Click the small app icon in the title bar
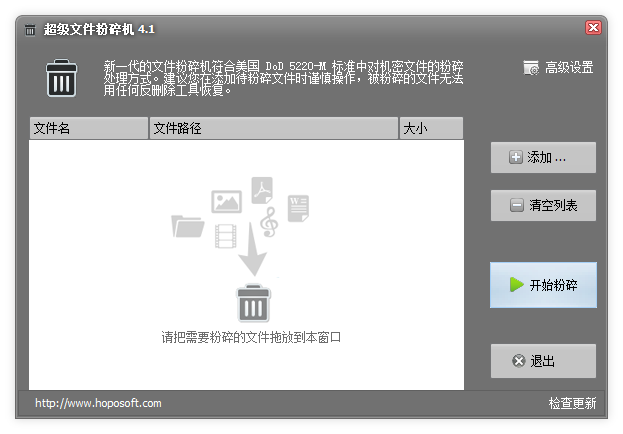 click(x=30, y=28)
